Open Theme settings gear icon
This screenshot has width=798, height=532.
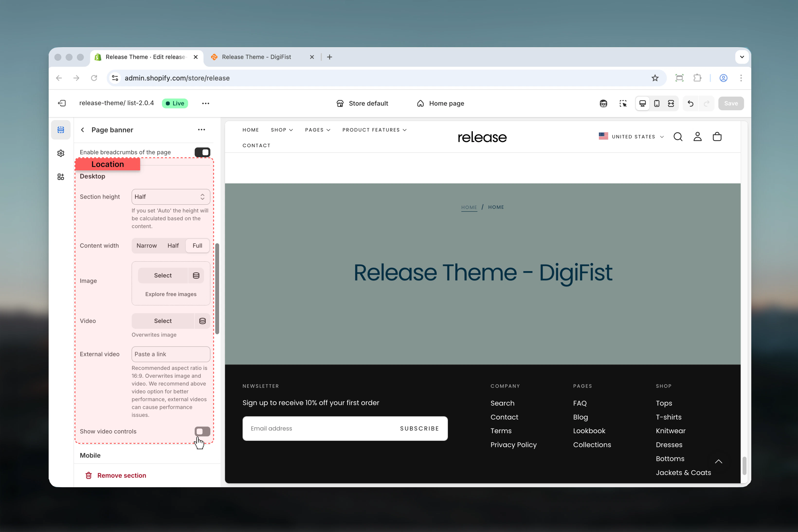coord(61,153)
